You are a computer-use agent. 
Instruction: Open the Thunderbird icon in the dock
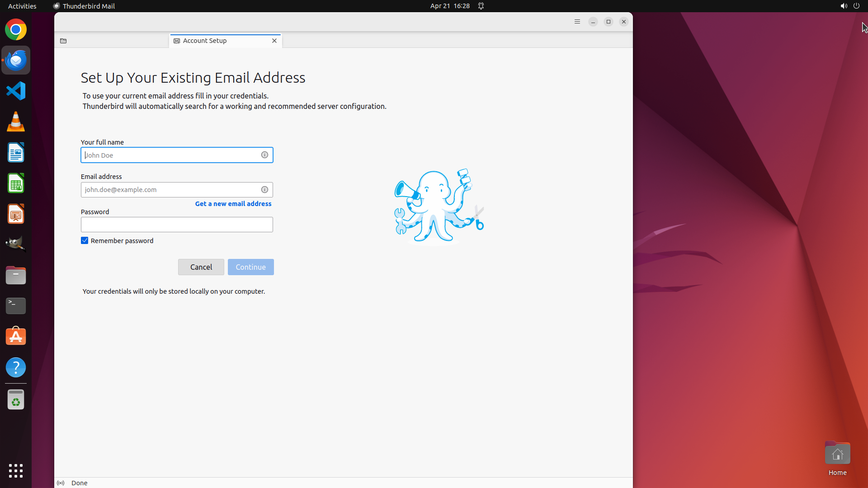click(x=16, y=60)
